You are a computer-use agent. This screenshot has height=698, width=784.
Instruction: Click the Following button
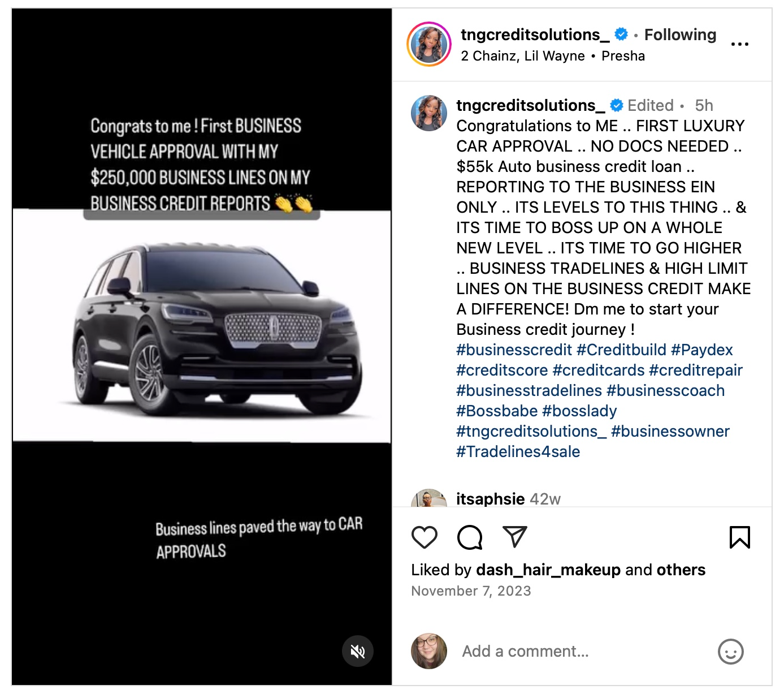pyautogui.click(x=680, y=35)
